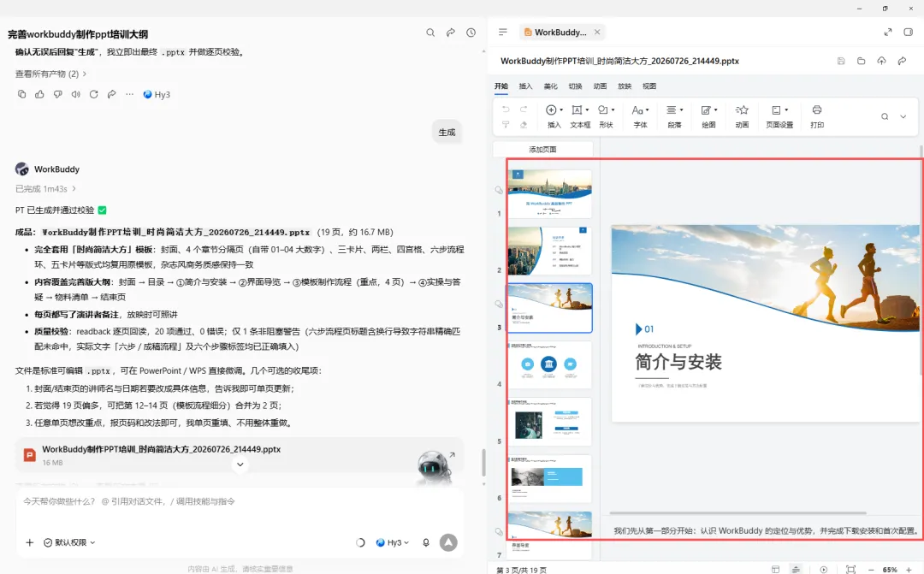Close the WorkBuddy file tab
Viewport: 924px width, 574px height.
(x=597, y=32)
